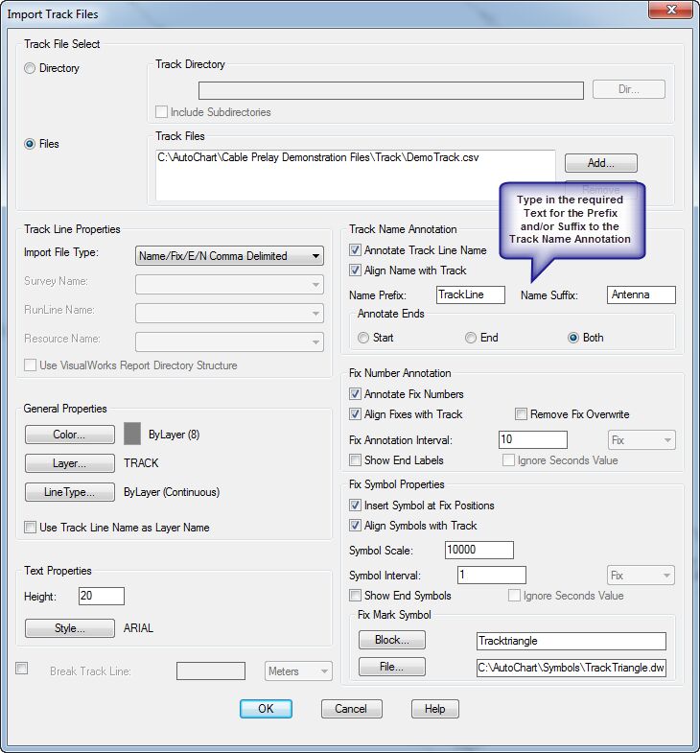Click OK to import track files
This screenshot has width=700, height=753.
coord(266,709)
